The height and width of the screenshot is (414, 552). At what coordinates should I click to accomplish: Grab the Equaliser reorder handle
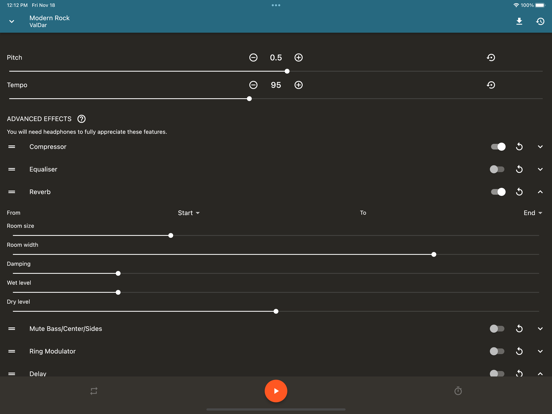(12, 169)
